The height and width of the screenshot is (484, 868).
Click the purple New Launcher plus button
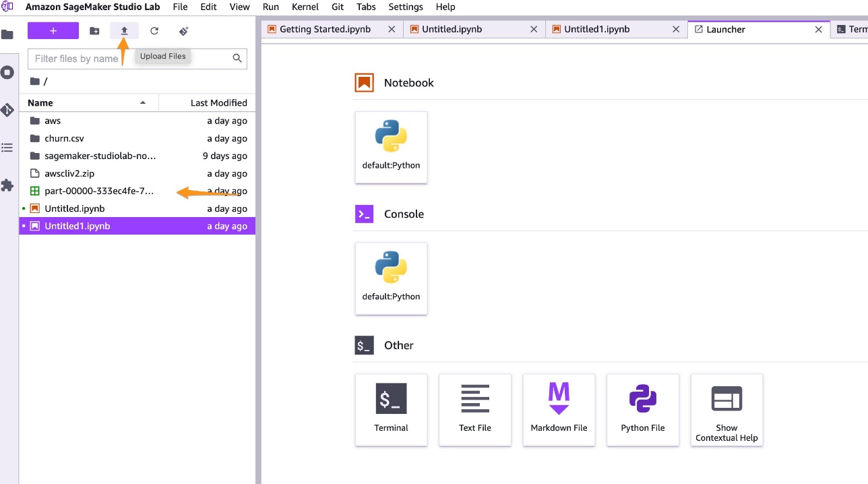point(53,31)
